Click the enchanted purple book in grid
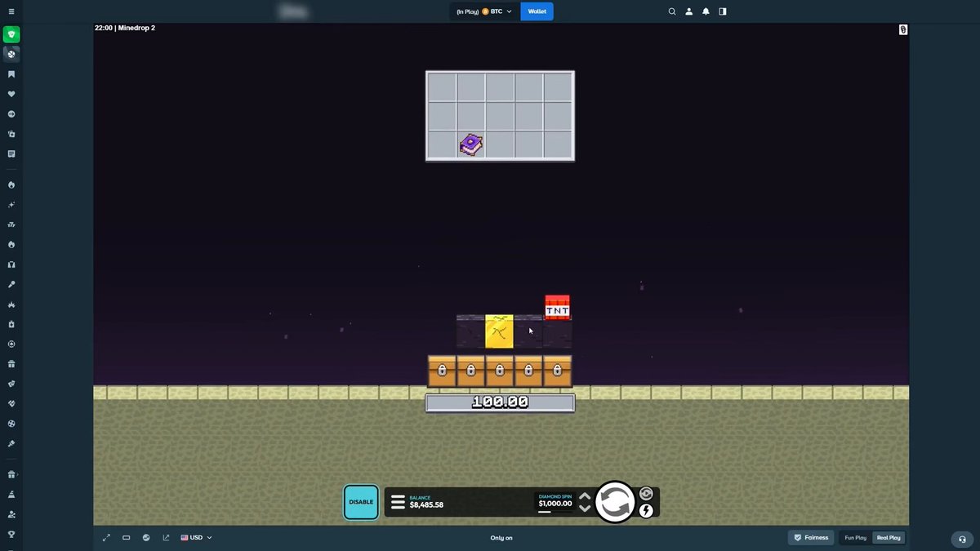980x551 pixels. tap(470, 144)
